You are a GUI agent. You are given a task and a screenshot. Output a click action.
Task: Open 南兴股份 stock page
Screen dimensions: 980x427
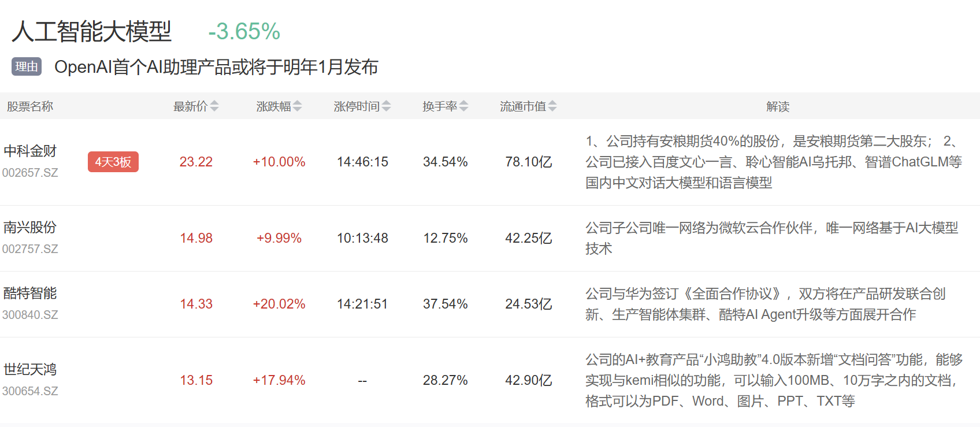pos(30,228)
